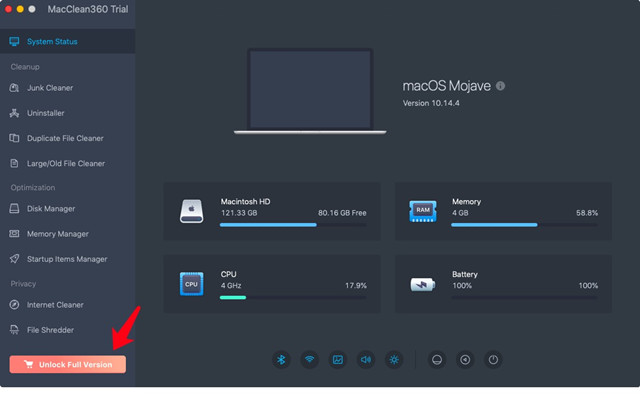This screenshot has width=640, height=397.
Task: Open Duplicate File Cleaner
Action: click(x=68, y=138)
